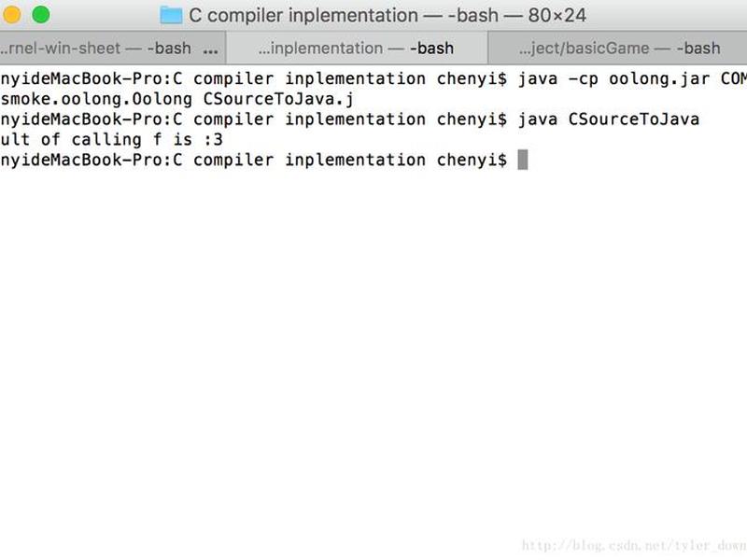Click the result value :3 in output
The width and height of the screenshot is (747, 560).
coord(214,139)
